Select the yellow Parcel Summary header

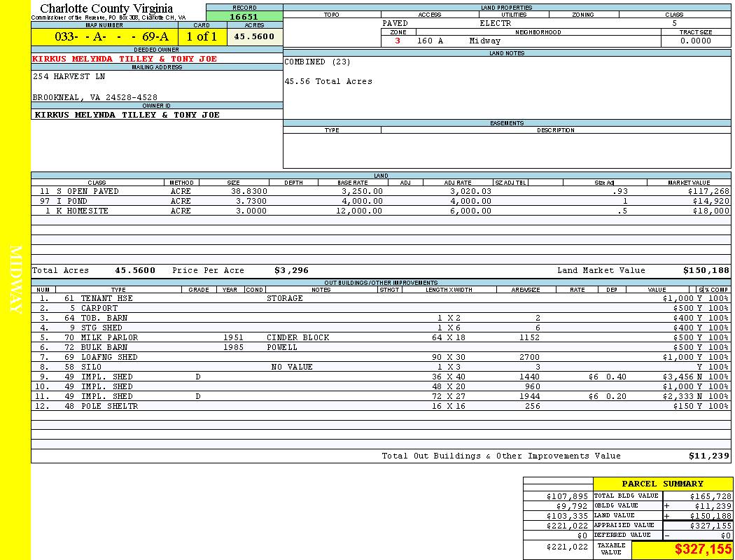pyautogui.click(x=662, y=484)
